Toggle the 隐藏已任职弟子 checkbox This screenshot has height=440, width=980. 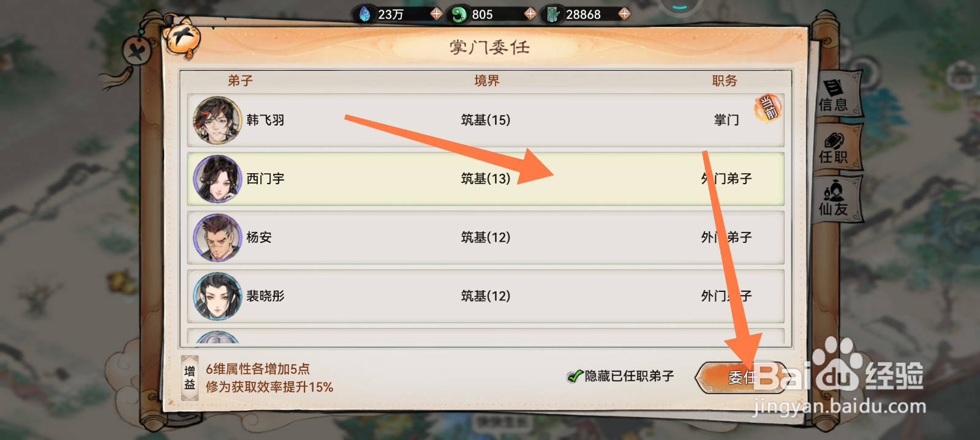click(x=575, y=376)
